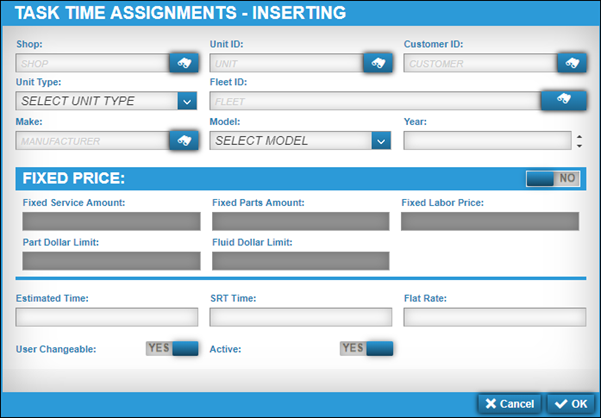
Task: Click the Customer ID search icon
Action: coord(570,62)
